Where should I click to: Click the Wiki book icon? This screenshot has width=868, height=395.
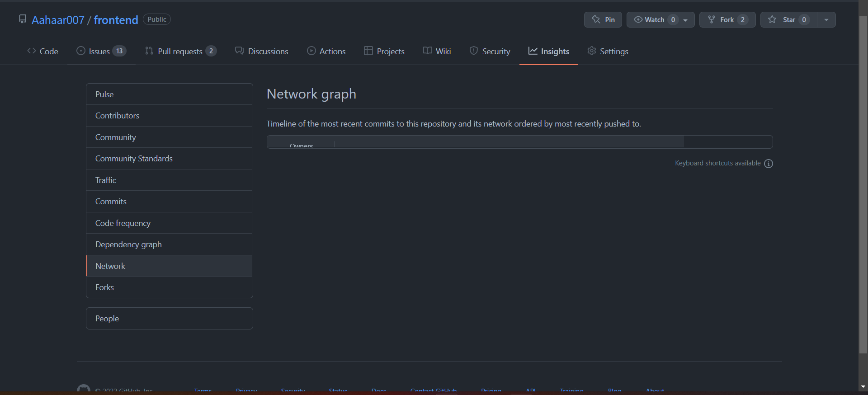428,51
